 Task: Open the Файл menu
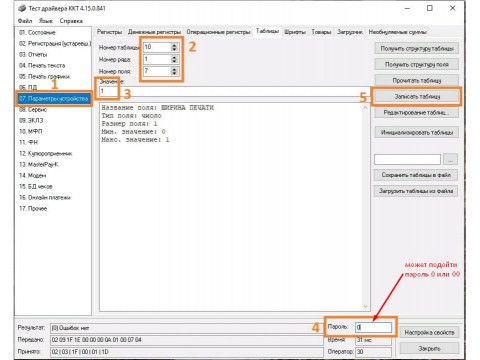(25, 21)
